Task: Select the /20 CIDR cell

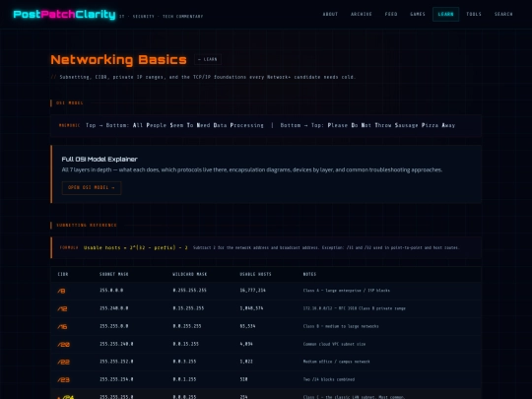Action: 63,345
